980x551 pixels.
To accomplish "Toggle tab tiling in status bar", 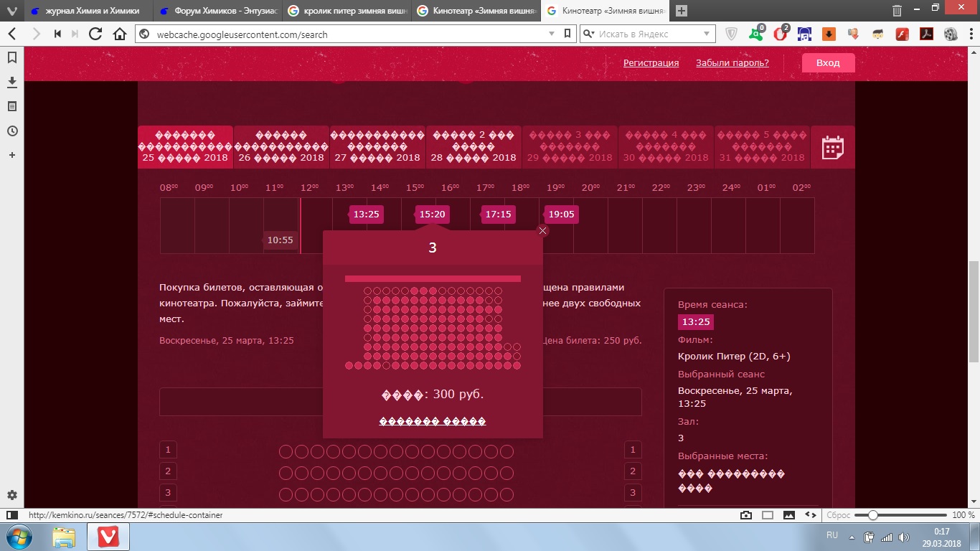I will pos(768,515).
